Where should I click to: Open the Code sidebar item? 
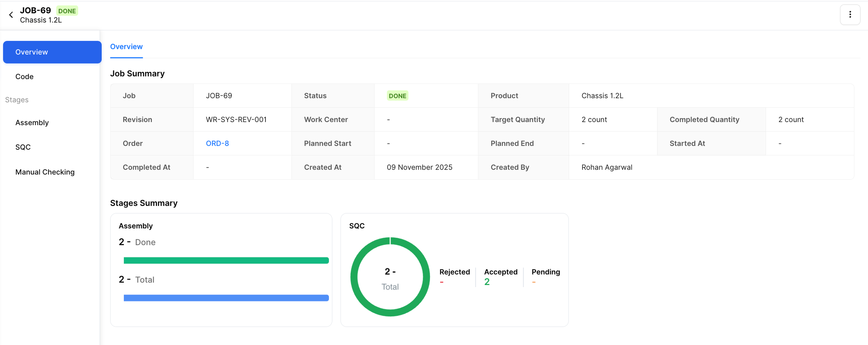tap(25, 77)
